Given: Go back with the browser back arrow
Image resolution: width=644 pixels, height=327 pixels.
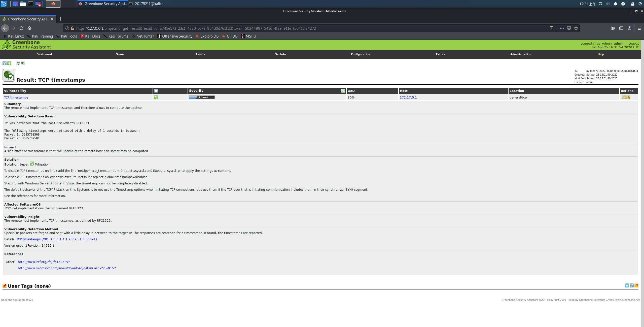Looking at the screenshot, I should [5, 28].
